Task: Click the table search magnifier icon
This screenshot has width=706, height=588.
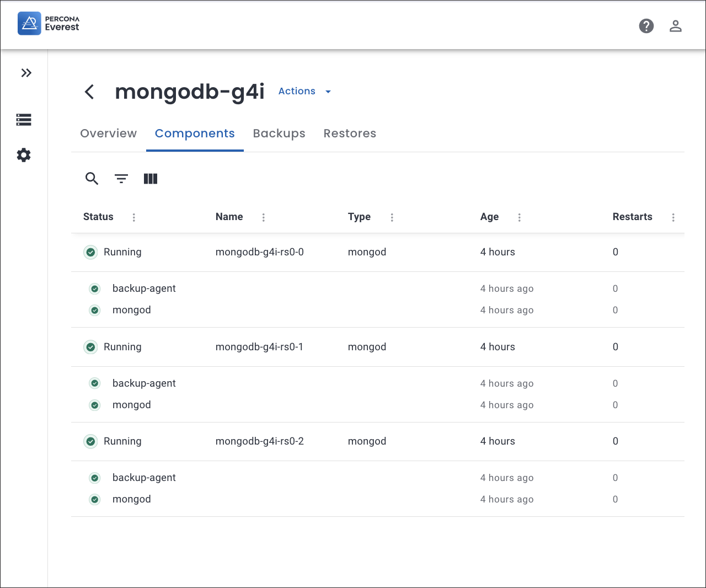Action: click(x=92, y=179)
